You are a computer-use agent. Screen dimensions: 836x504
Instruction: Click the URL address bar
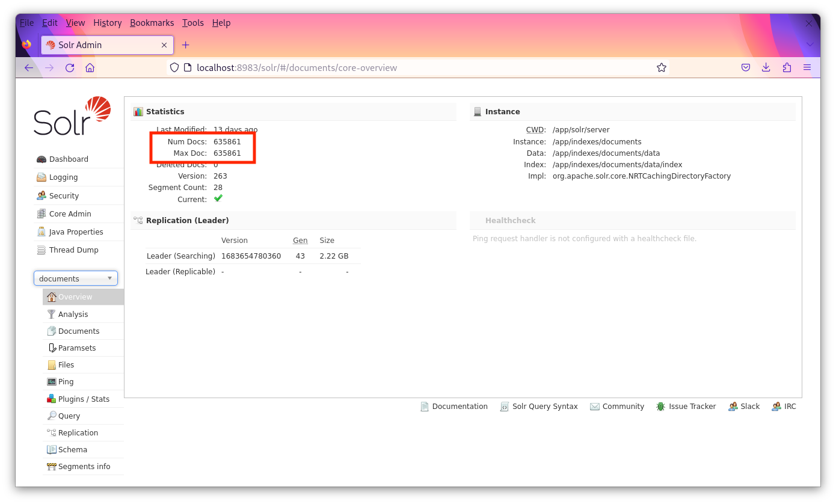(x=417, y=68)
